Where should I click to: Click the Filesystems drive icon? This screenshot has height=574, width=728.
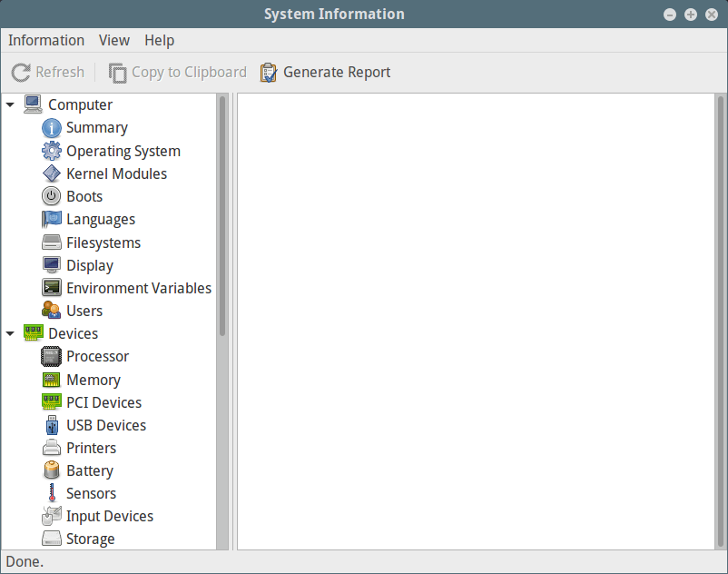pos(51,242)
